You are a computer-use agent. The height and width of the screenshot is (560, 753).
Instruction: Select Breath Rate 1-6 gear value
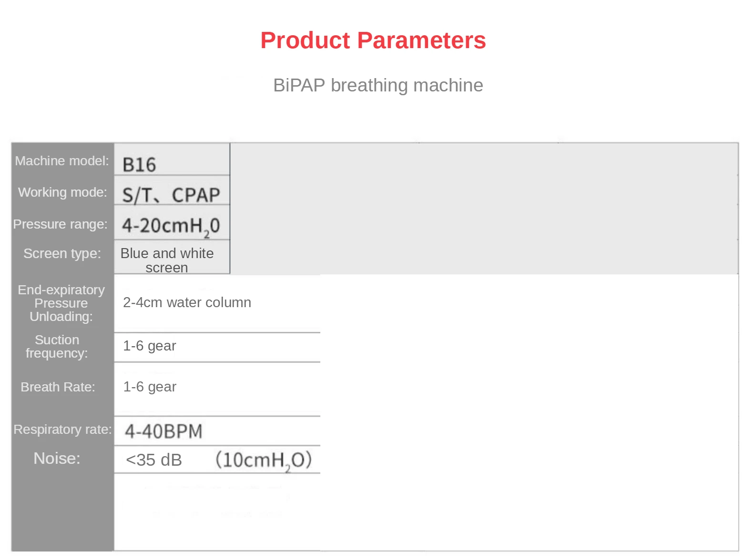tap(150, 387)
